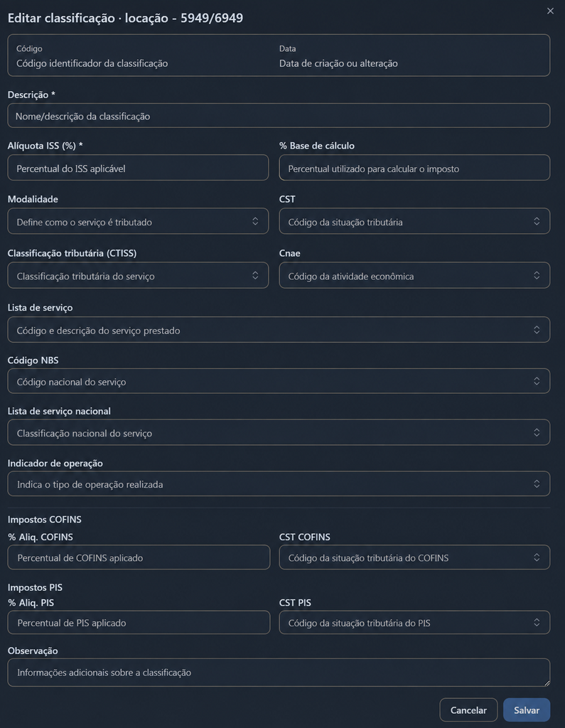Close the edit classification dialog
The image size is (565, 728).
click(550, 11)
